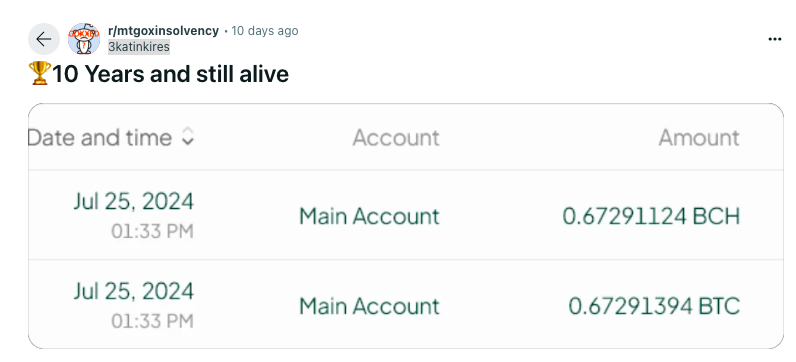
Task: Click the trophy emoji in the title
Action: tap(40, 73)
